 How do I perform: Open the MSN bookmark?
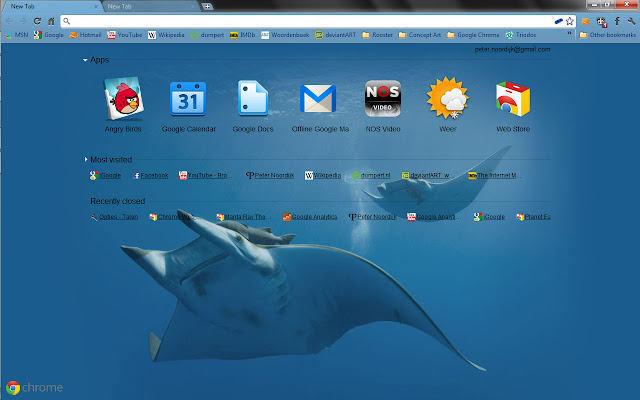17,35
